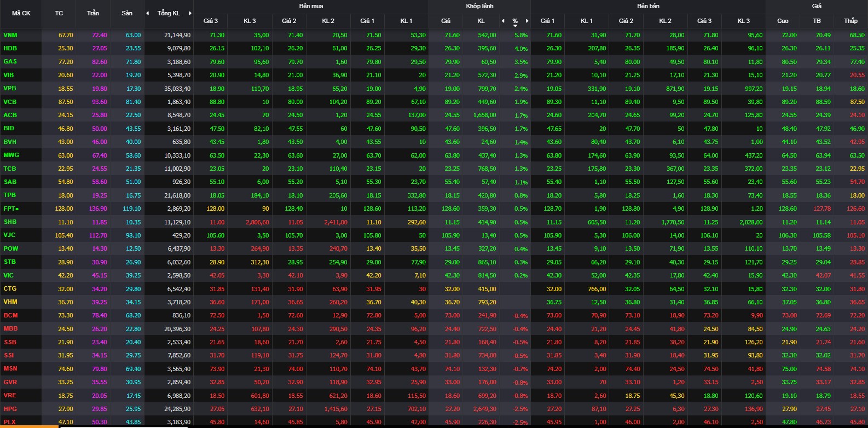Click the TB average price column header

[817, 21]
